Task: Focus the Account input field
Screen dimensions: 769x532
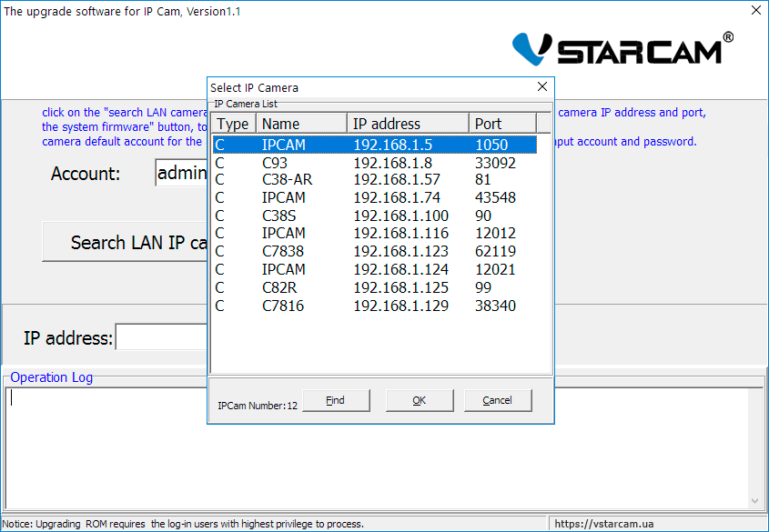Action: pyautogui.click(x=181, y=173)
